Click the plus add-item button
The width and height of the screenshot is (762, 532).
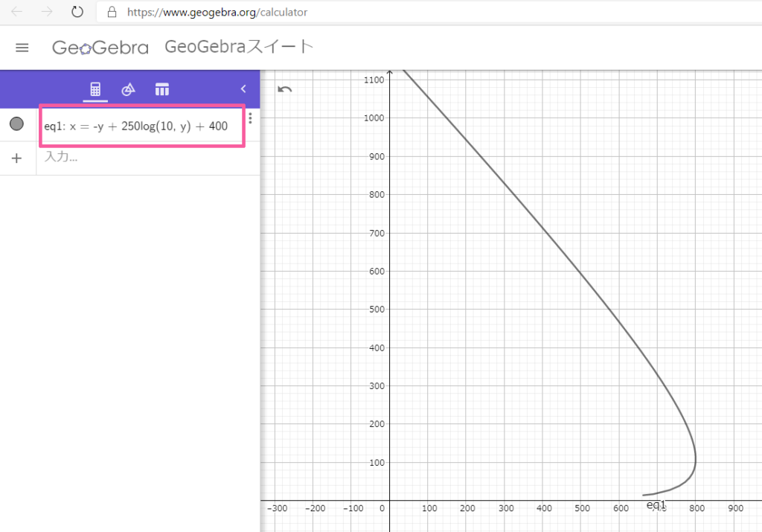pos(16,158)
